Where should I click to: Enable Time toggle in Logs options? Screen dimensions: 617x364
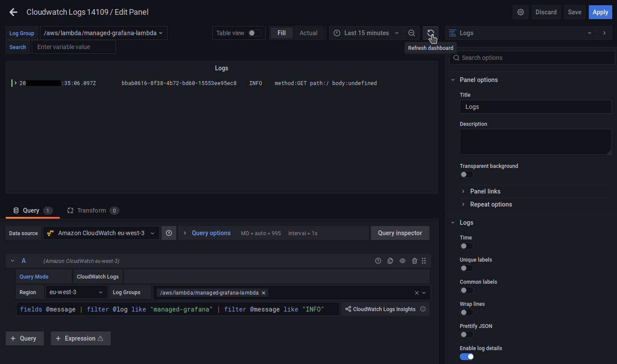[467, 246]
